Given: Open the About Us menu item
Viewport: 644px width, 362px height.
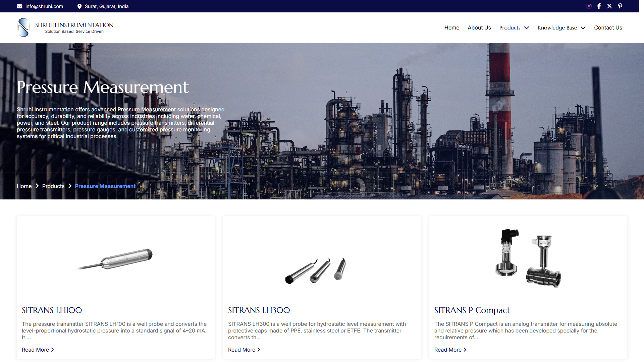Looking at the screenshot, I should coord(479,28).
